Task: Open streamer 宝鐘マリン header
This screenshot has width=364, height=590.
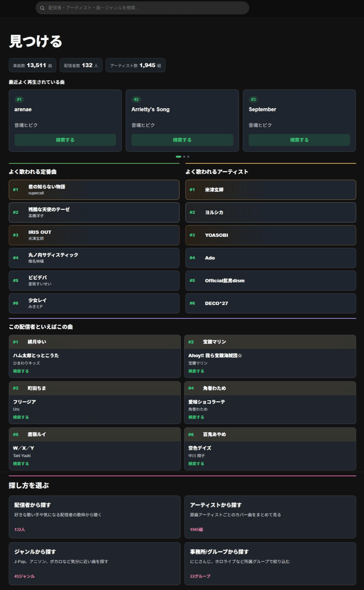Action: [270, 342]
